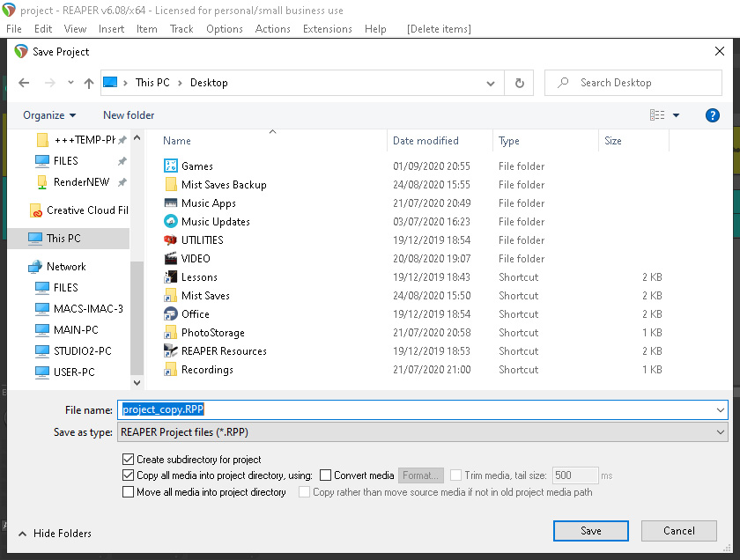740x560 pixels.
Task: Sort files by the Size column header
Action: click(x=613, y=141)
